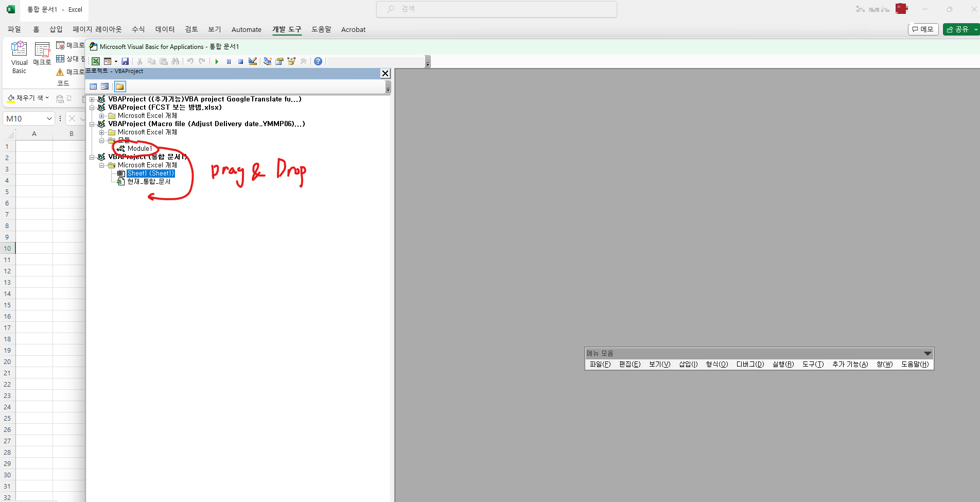
Task: Select Sheet1 (Sheet1) in project tree
Action: coord(151,174)
